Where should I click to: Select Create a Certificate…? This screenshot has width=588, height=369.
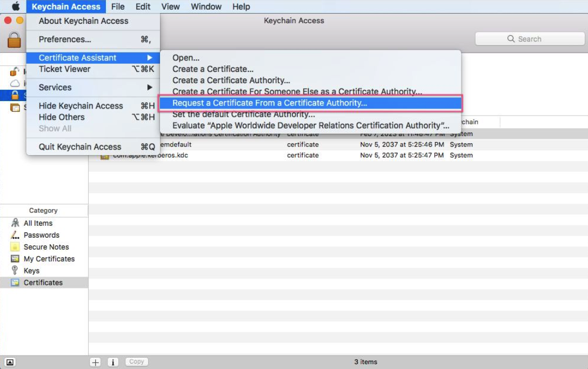click(x=310, y=69)
